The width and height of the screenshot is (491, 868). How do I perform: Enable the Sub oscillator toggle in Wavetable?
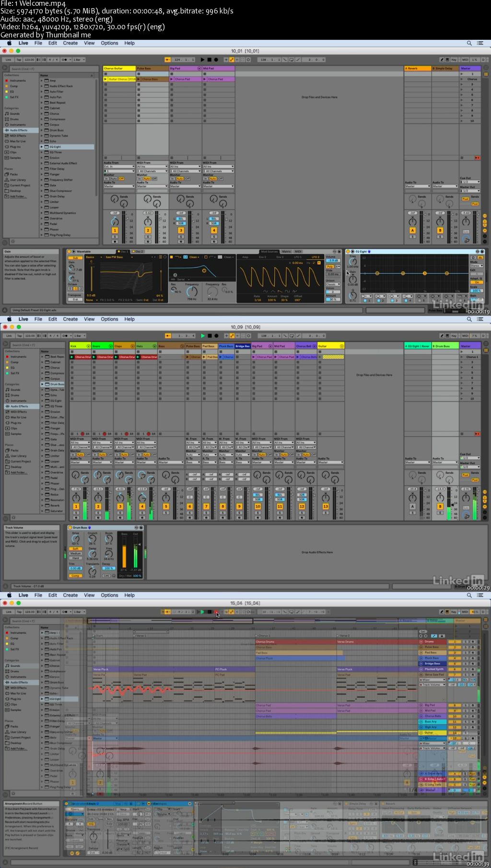[x=75, y=258]
